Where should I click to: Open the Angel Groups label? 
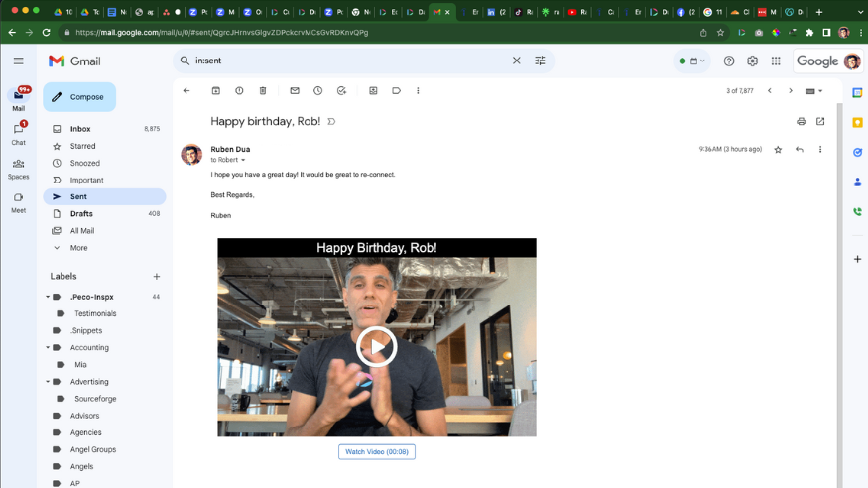93,450
